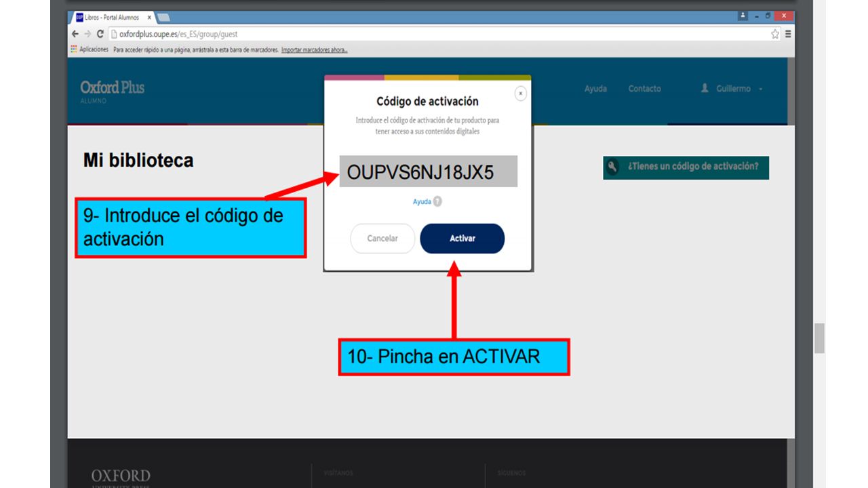Expand the Guillermo account dropdown
Image resolution: width=868 pixels, height=488 pixels.
click(761, 89)
